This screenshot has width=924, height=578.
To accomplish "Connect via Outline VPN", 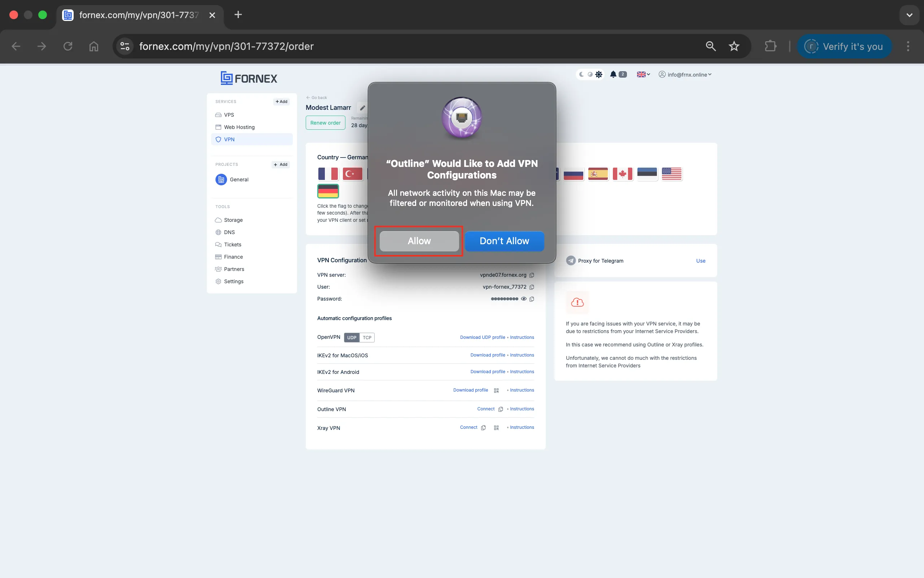I will pos(486,409).
